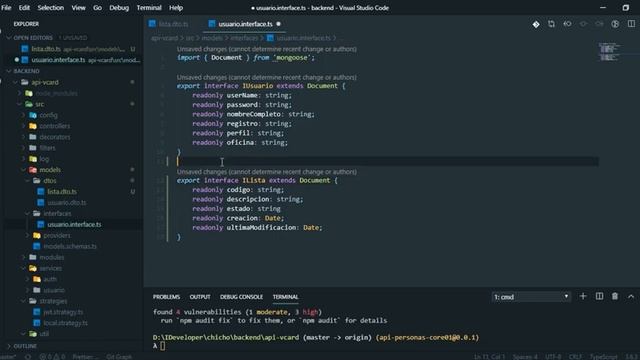Click the Ln 11, Col 1 cursor position indicator
The image size is (640, 360).
tap(489, 357)
